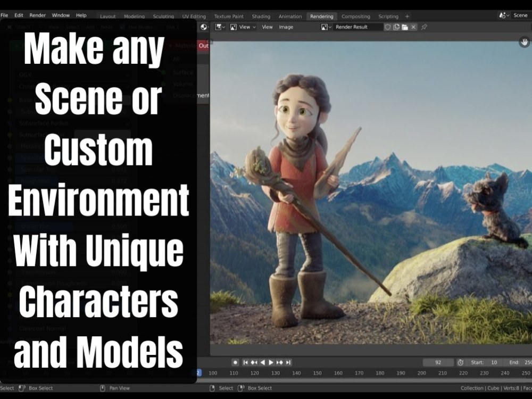Unlink the Render Result image with X
Screen dimensions: 532x399
point(413,27)
